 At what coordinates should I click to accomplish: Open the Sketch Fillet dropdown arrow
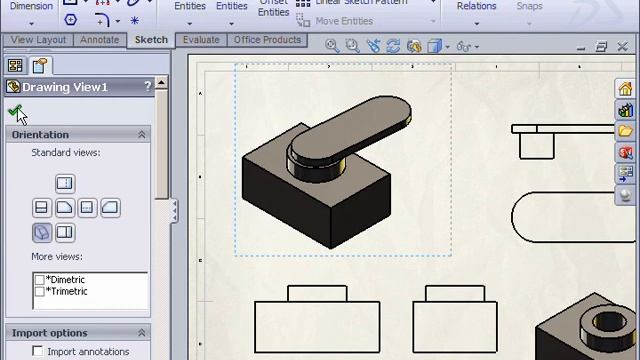118,20
